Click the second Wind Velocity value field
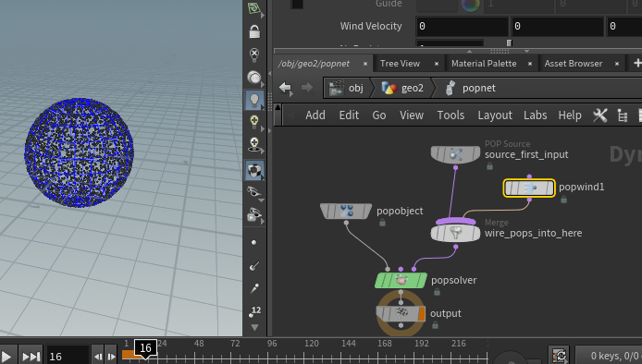The image size is (642, 364). 557,26
